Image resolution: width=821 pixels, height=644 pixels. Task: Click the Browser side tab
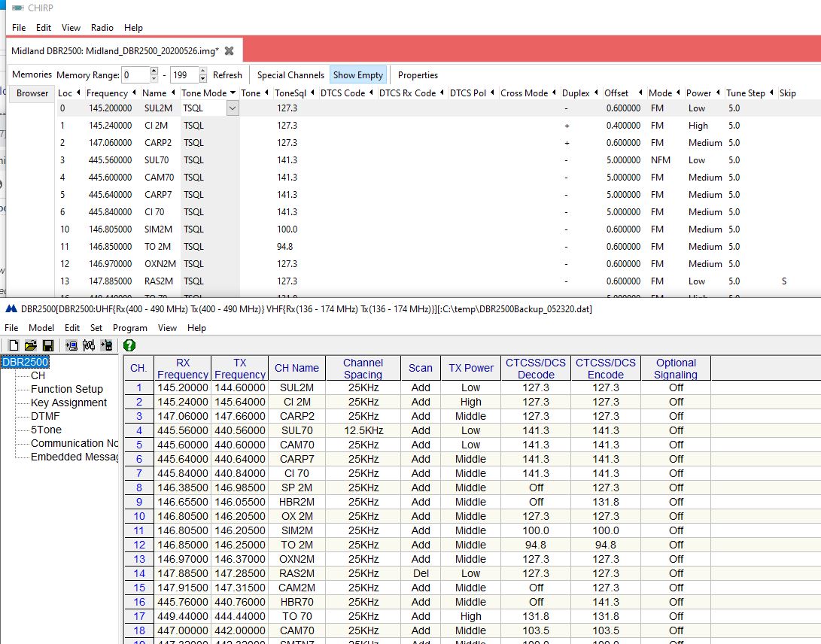pyautogui.click(x=32, y=93)
